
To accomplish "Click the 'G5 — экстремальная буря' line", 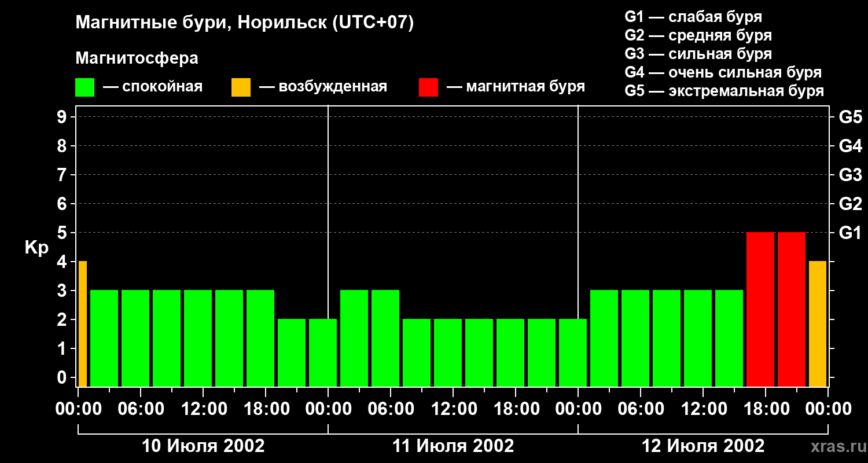I will coord(724,91).
